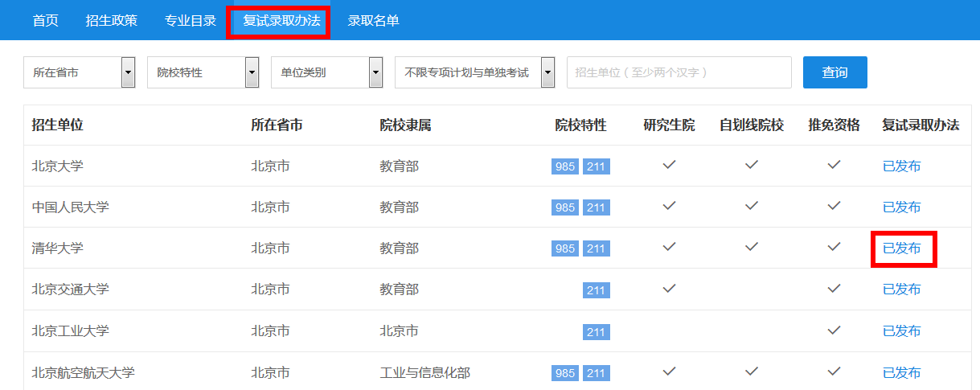Focus the 招生单位 search input field
Screen dimensions: 980x390
pyautogui.click(x=679, y=72)
